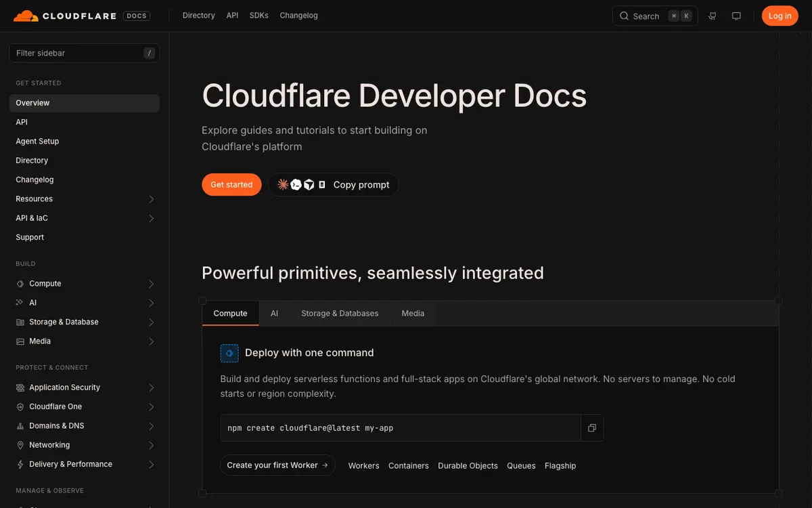Click the Application Security sidebar icon

point(20,387)
